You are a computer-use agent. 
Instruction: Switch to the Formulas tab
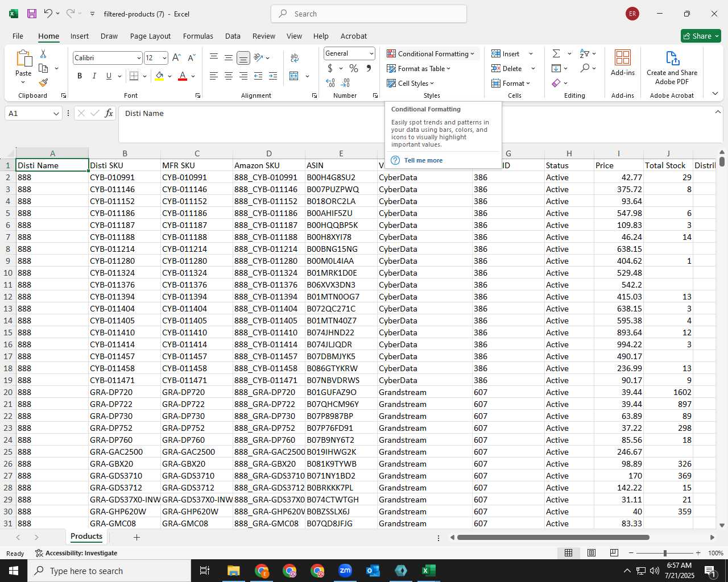(198, 36)
